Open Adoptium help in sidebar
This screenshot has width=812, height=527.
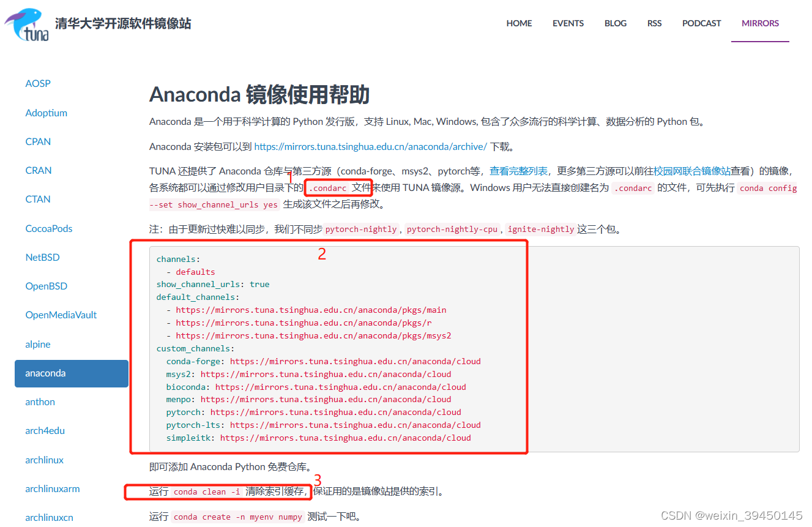(x=46, y=113)
